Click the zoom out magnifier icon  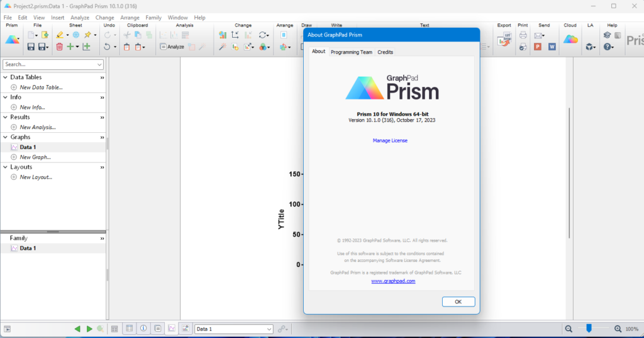pyautogui.click(x=569, y=329)
